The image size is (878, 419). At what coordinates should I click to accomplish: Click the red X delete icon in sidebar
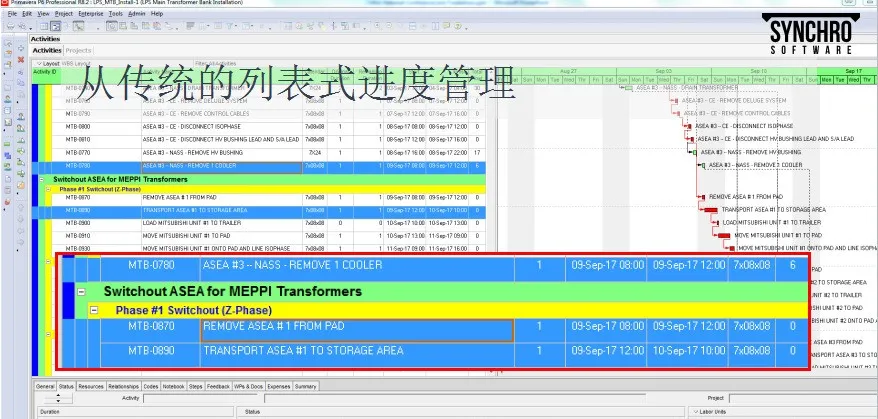pos(21,59)
